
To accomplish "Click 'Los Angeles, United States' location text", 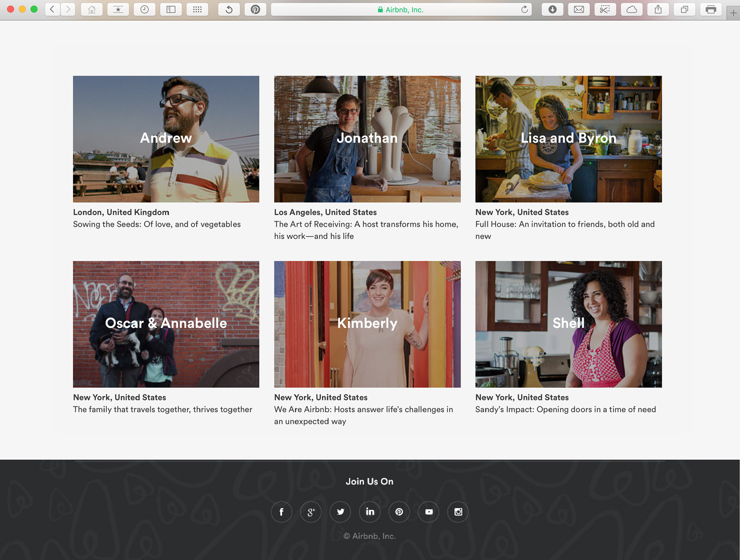I will pyautogui.click(x=325, y=212).
